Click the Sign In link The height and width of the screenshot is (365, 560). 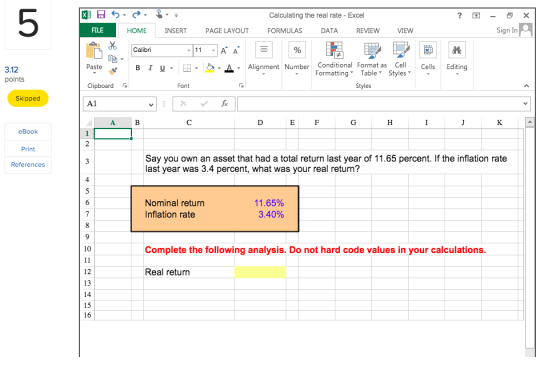pos(507,30)
